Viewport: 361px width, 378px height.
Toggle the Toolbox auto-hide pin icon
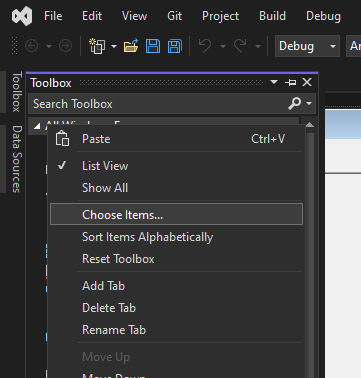pyautogui.click(x=290, y=82)
